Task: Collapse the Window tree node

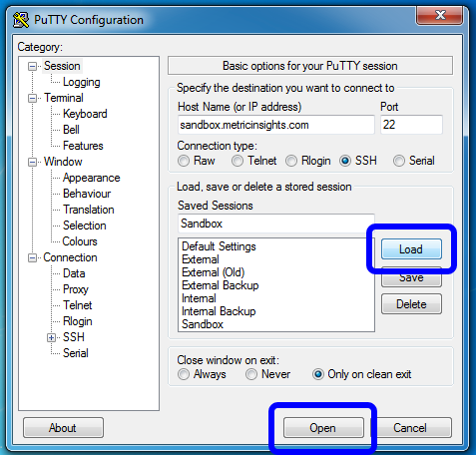Action: click(x=32, y=162)
